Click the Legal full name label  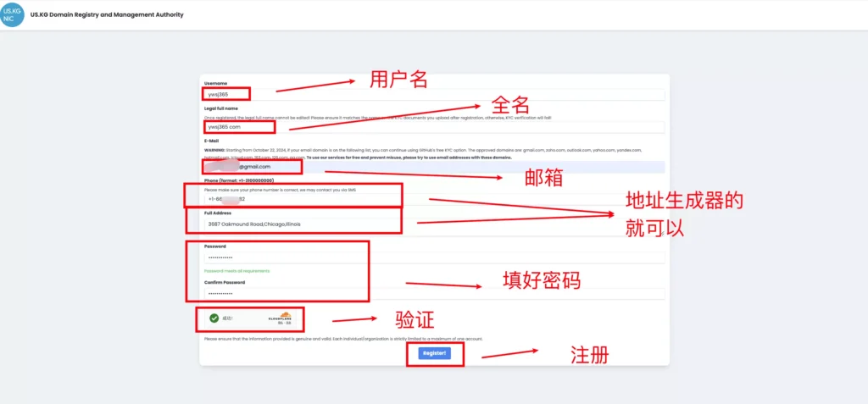click(x=221, y=108)
